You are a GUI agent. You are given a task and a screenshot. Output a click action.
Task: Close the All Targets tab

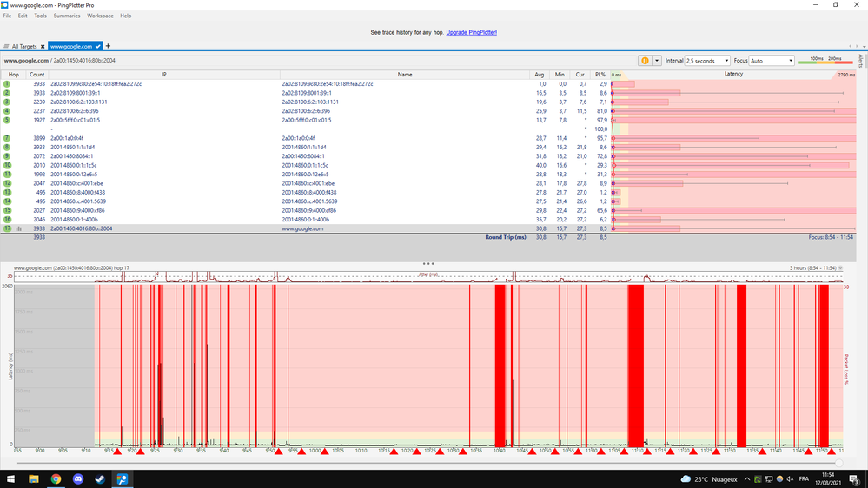click(x=43, y=47)
